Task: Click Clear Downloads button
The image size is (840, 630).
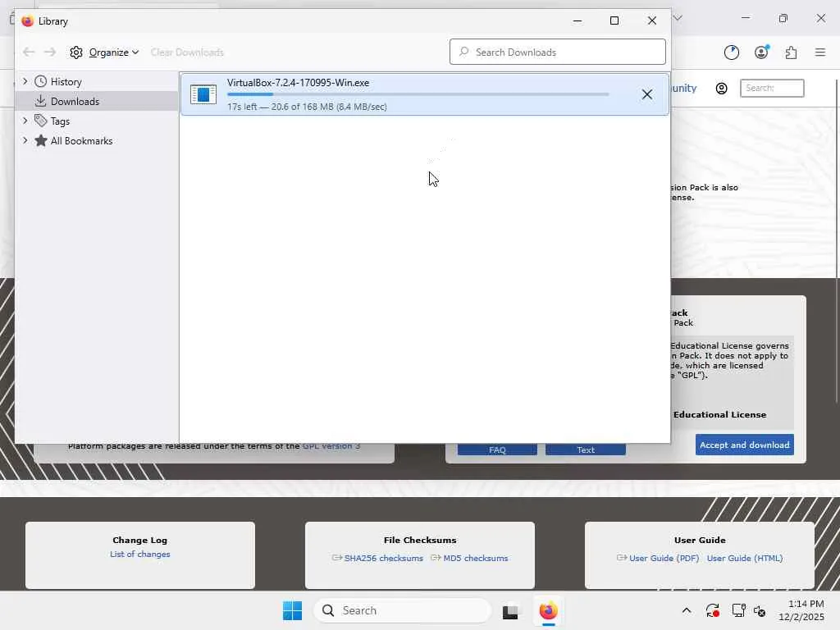Action: [187, 52]
